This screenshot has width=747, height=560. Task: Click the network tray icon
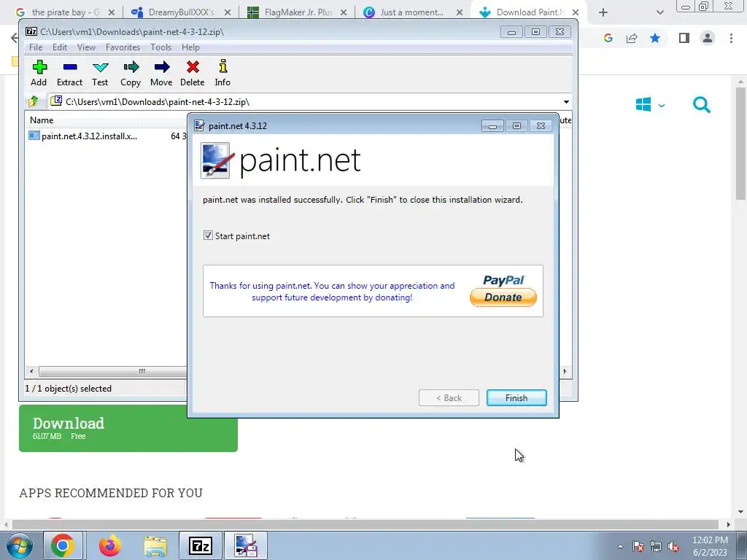(656, 547)
